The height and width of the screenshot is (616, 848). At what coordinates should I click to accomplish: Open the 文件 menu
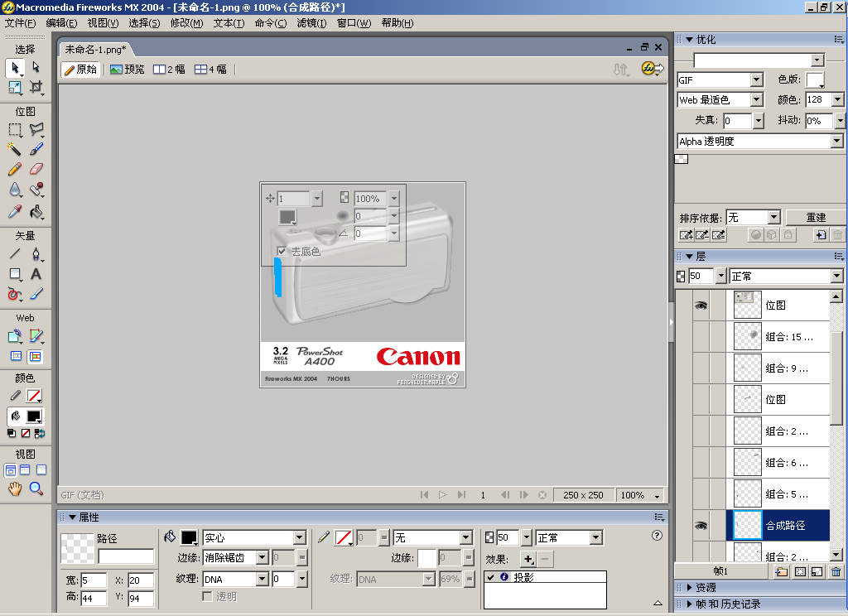click(21, 22)
